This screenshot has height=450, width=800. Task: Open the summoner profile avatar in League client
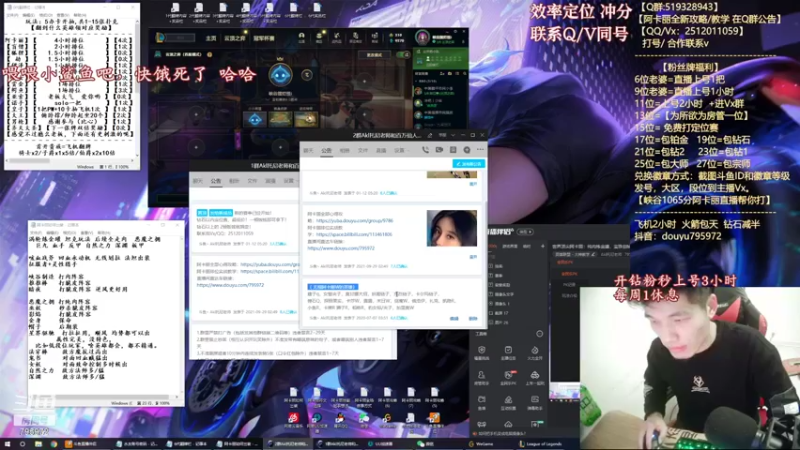point(422,37)
